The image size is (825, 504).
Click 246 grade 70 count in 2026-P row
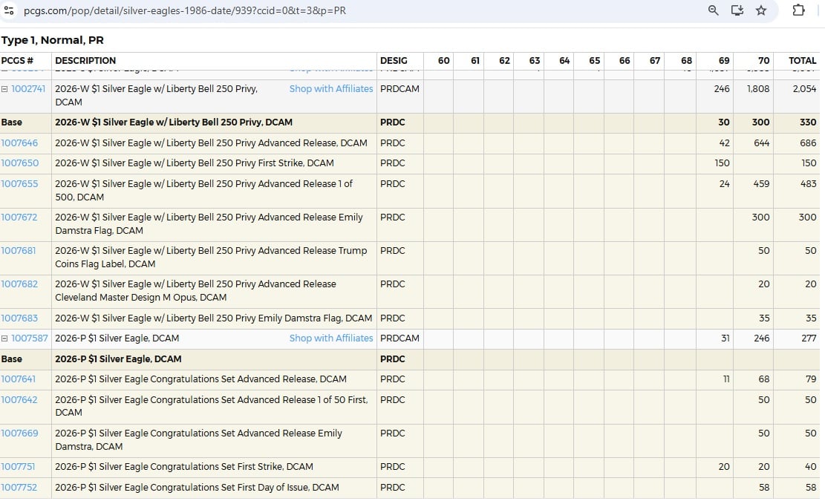(761, 338)
